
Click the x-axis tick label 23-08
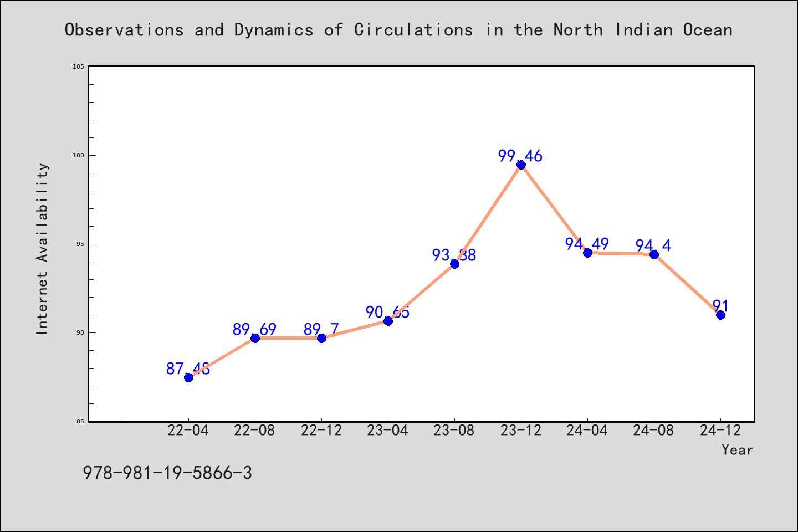[x=454, y=431]
